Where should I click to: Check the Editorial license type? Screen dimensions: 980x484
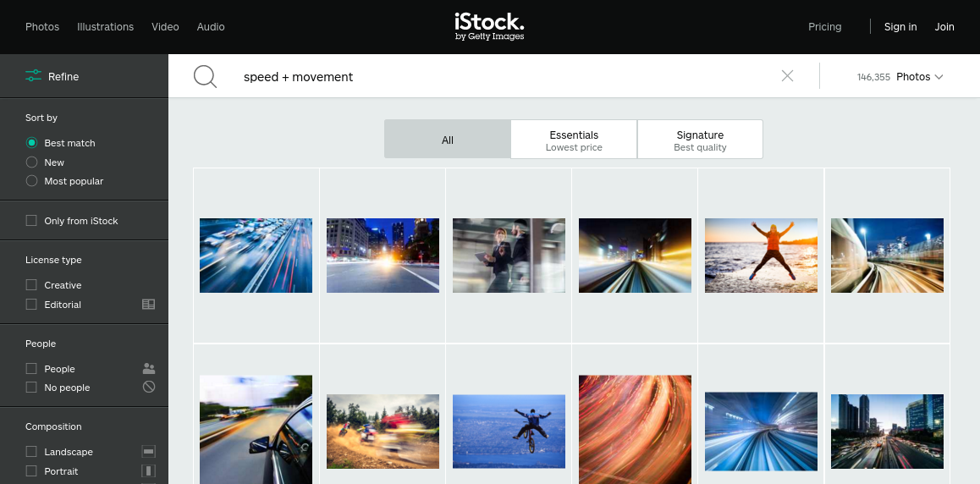[x=31, y=304]
